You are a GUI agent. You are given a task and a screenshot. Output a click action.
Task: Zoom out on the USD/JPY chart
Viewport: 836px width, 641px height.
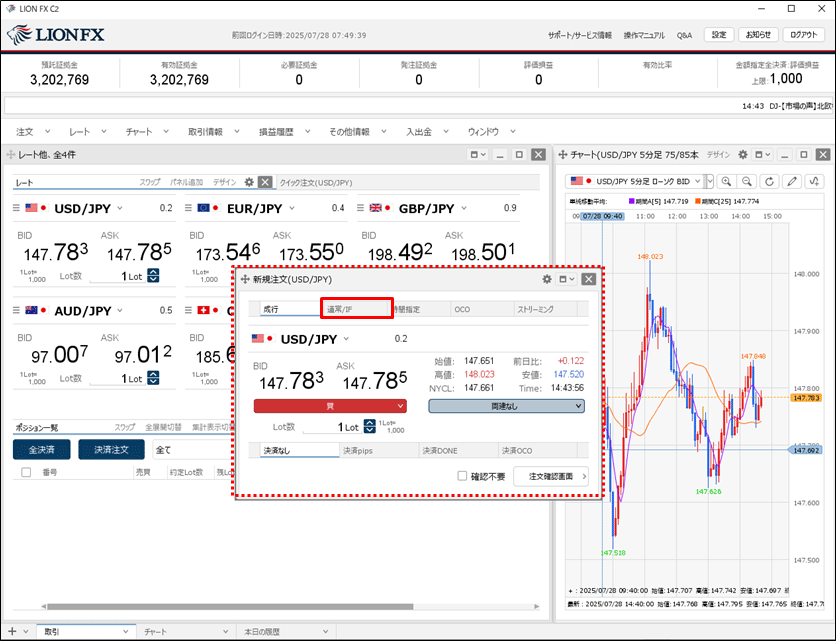[747, 181]
